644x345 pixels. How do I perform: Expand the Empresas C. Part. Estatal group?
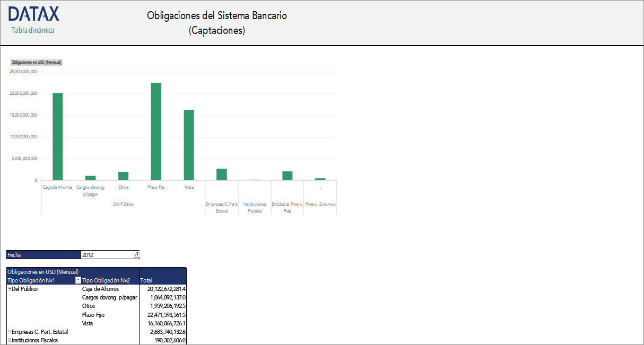(9, 332)
